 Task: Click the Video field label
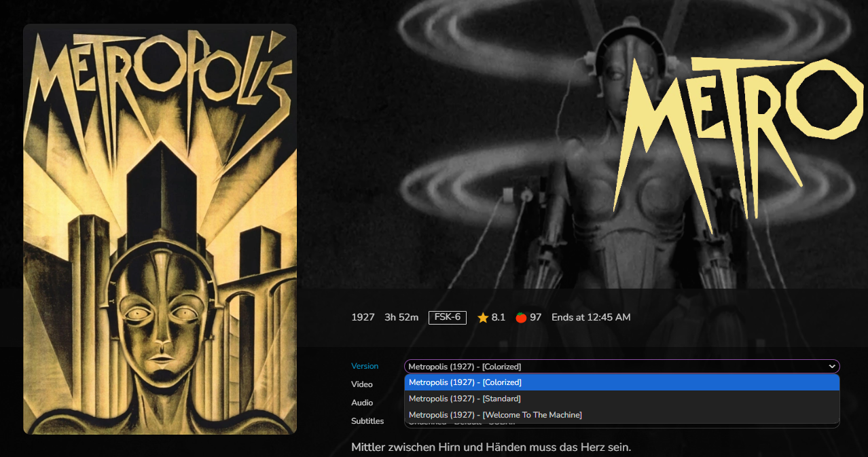tap(362, 384)
